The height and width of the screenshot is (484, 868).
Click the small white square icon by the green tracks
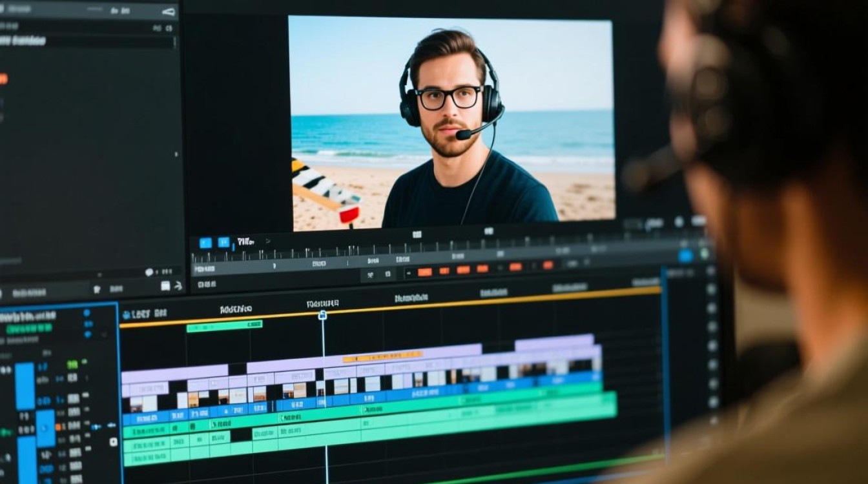click(114, 442)
